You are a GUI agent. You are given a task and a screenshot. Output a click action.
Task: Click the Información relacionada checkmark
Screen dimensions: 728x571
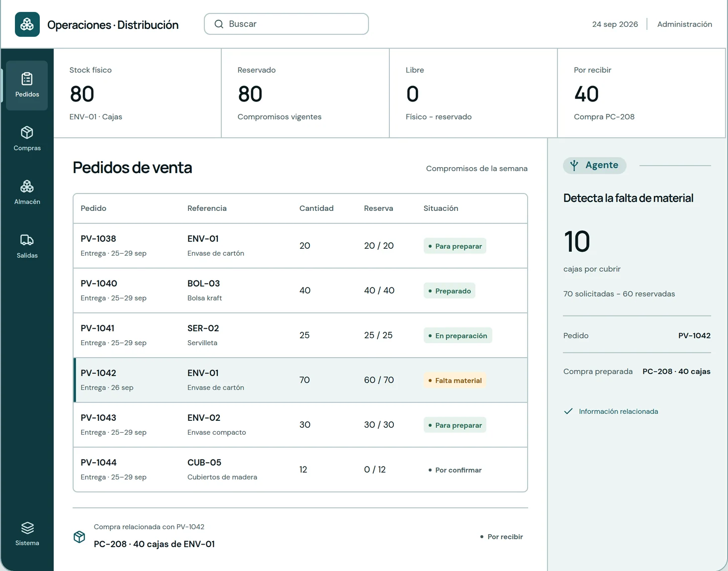(x=568, y=411)
